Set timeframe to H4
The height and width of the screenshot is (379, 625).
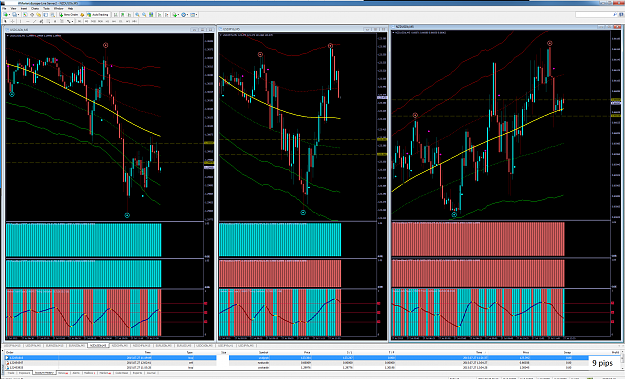coord(114,22)
